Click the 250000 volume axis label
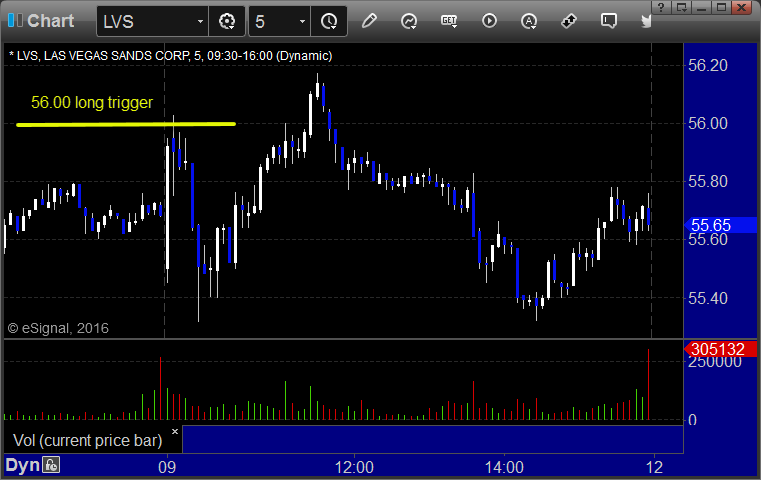Viewport: 761px width, 480px height. [x=715, y=362]
